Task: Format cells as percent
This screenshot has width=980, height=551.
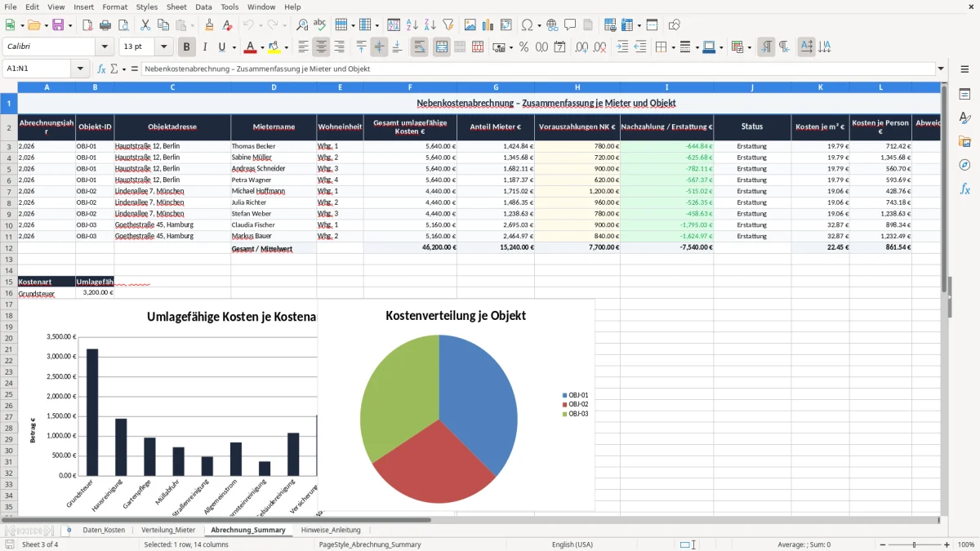Action: pyautogui.click(x=523, y=47)
